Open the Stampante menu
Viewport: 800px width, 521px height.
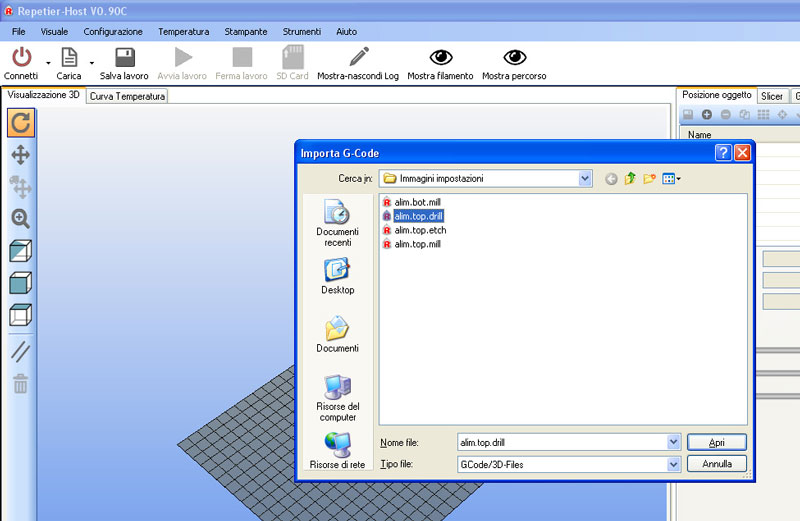[245, 32]
